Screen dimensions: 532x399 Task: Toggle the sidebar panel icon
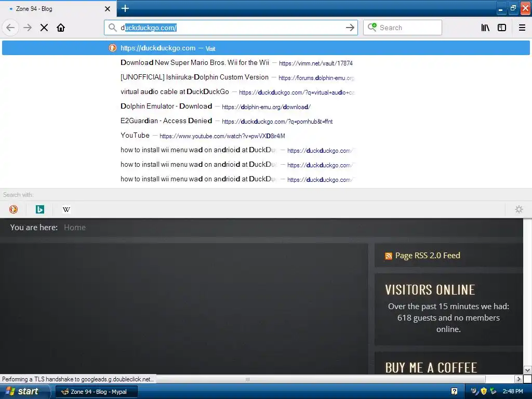tap(502, 28)
